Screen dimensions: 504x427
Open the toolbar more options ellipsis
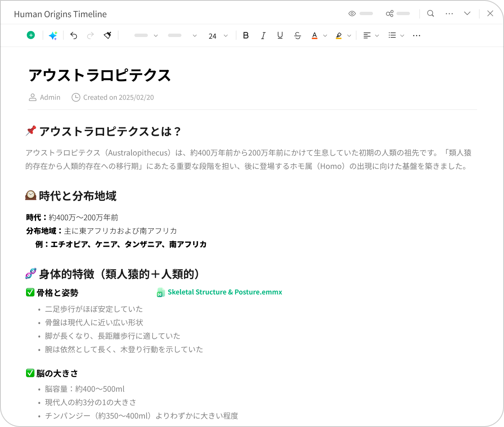pyautogui.click(x=416, y=36)
